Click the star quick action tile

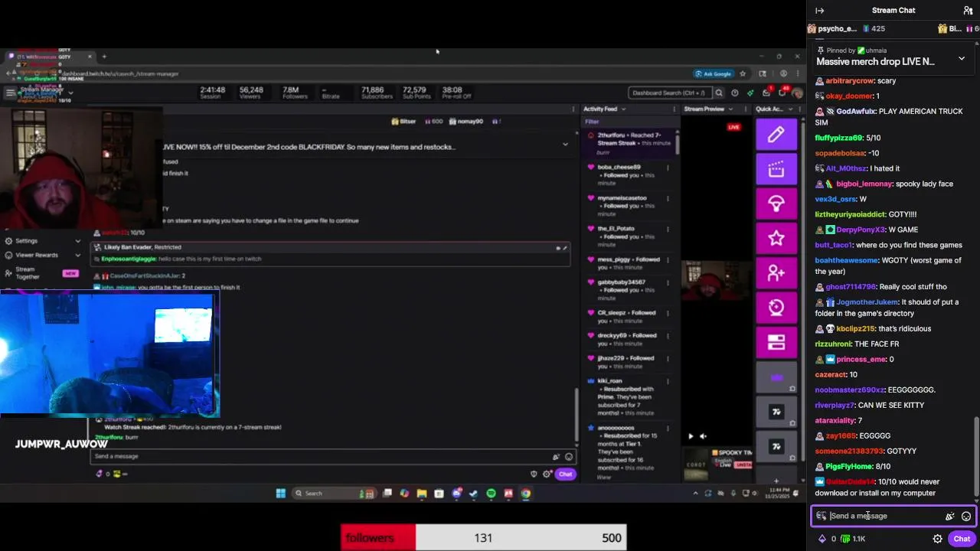pos(776,238)
